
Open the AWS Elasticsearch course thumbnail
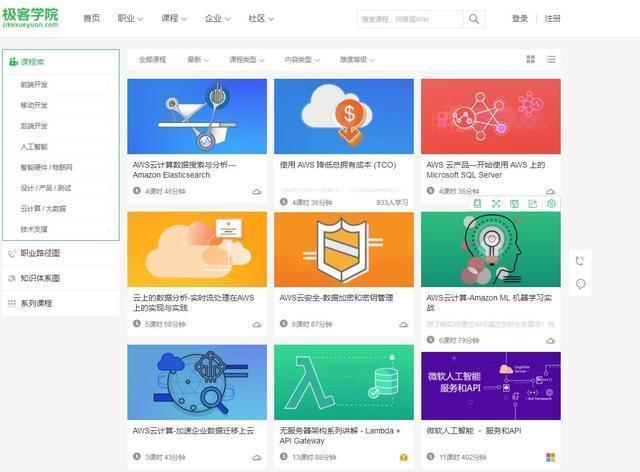tap(197, 116)
